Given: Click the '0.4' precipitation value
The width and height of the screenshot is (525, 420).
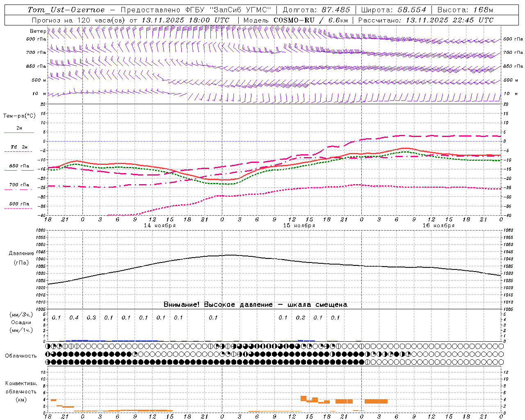Looking at the screenshot, I should (74, 317).
